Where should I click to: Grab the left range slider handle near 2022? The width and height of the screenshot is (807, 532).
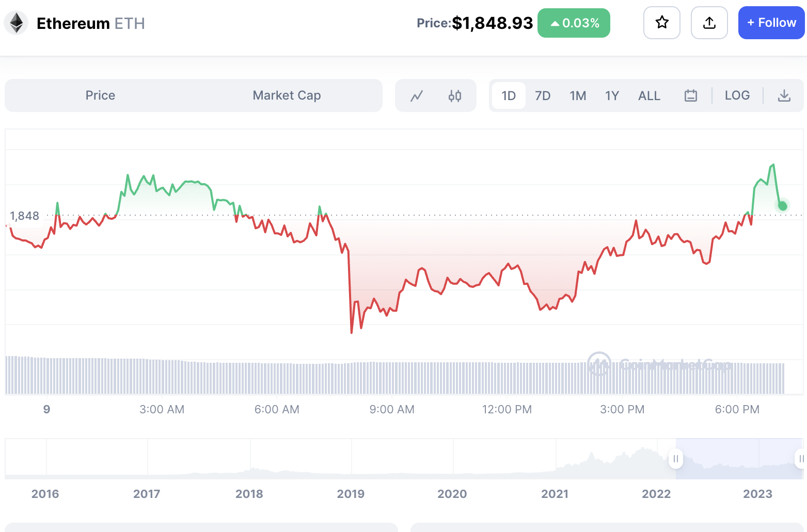pyautogui.click(x=676, y=459)
